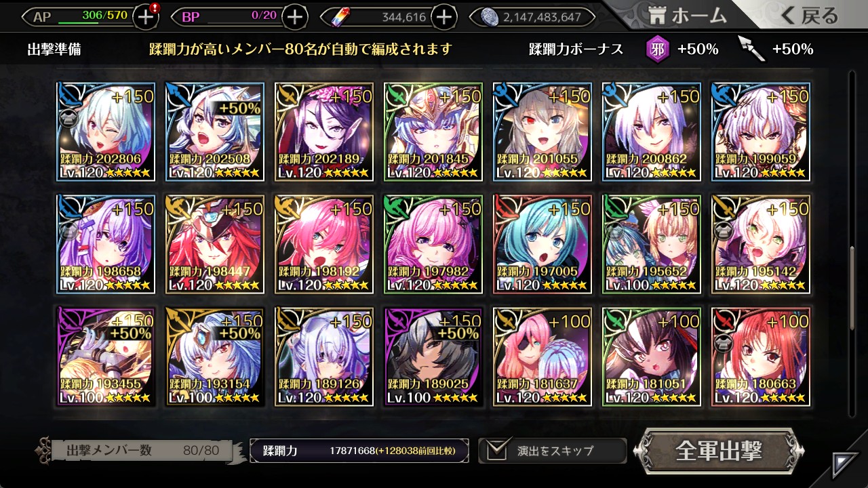Screen dimensions: 868x488
Task: Tap the plus icon next to AP
Action: pos(146,17)
